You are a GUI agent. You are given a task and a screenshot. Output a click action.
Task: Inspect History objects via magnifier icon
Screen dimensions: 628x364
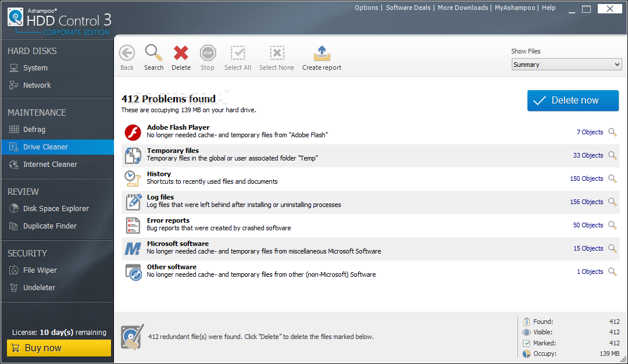[612, 179]
